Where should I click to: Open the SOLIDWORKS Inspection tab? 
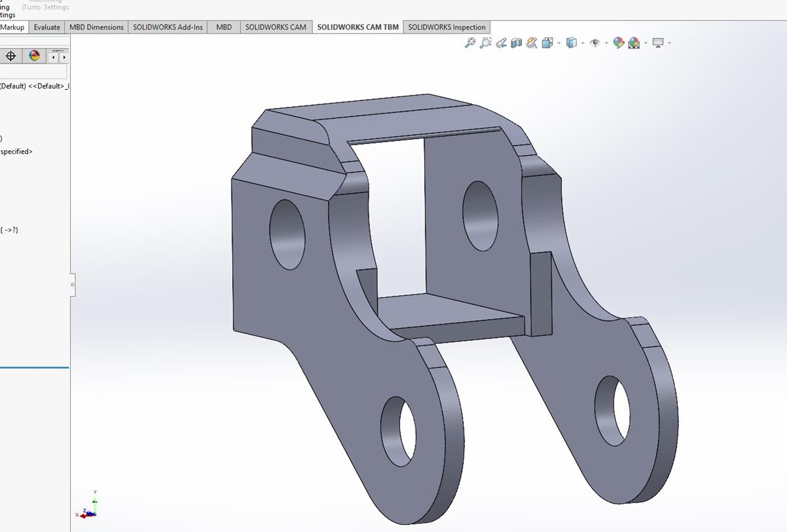(x=447, y=27)
